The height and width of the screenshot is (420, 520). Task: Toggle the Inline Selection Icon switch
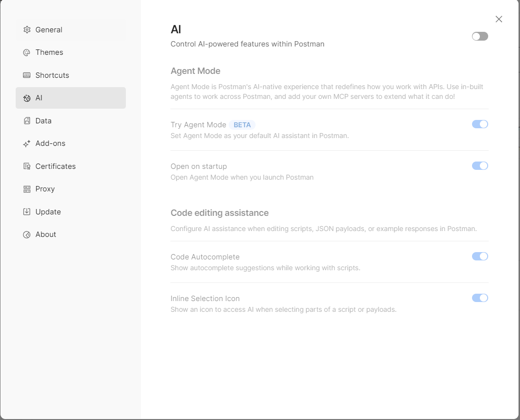[x=480, y=298]
